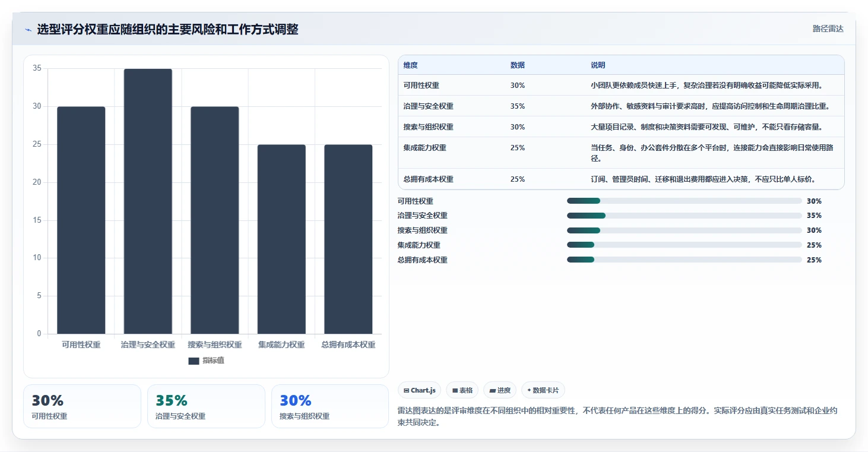Screen dimensions: 868x452
Task: Click the 总拥有成本权重 progress bar at 25%
Action: point(685,260)
